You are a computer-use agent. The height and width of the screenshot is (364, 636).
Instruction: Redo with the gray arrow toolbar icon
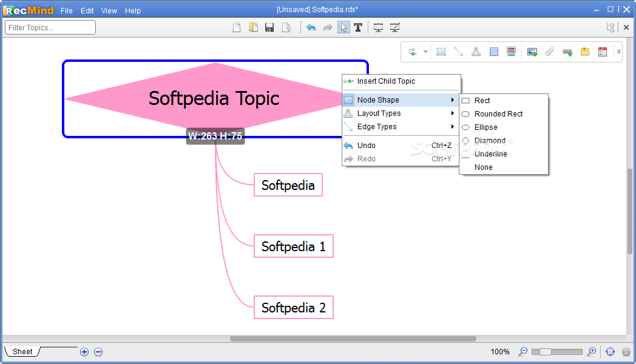[x=328, y=27]
